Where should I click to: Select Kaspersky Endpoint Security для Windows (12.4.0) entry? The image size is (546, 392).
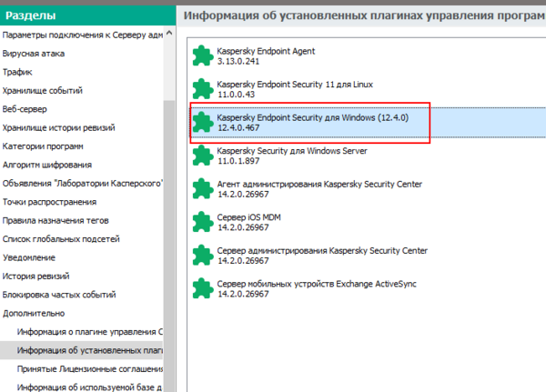tap(312, 117)
